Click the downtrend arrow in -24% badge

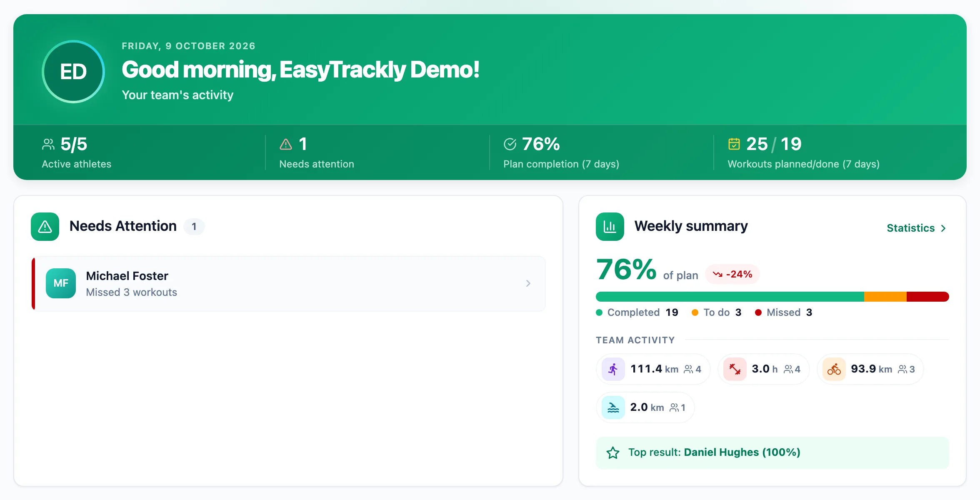coord(717,274)
